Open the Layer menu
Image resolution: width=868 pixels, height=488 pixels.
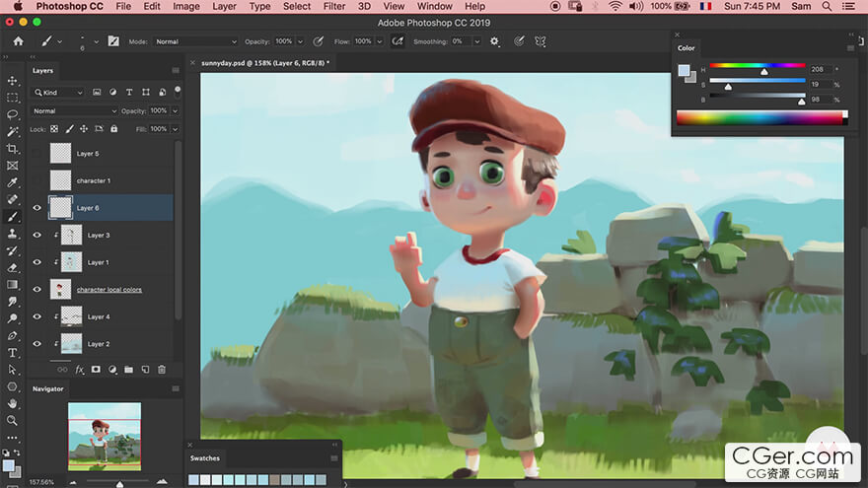[224, 6]
